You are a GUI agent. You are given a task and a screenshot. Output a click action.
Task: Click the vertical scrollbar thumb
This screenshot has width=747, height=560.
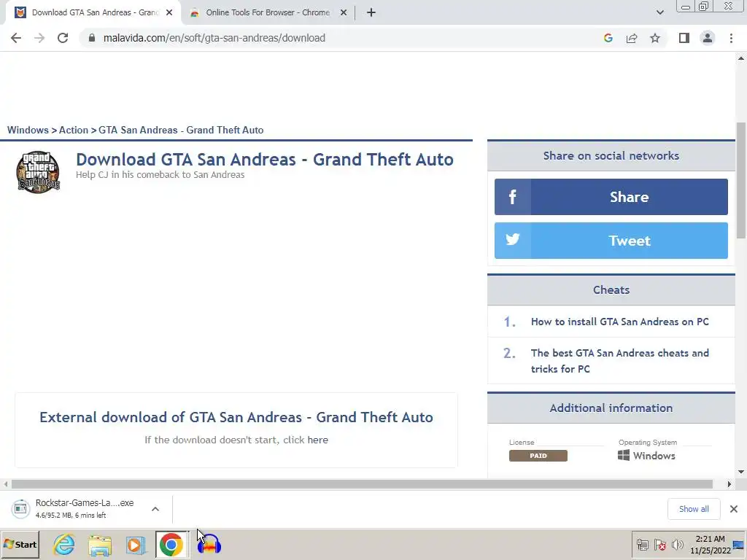741,180
